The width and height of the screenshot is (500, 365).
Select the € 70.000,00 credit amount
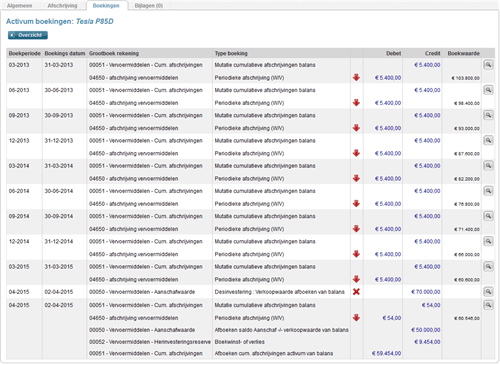click(426, 292)
